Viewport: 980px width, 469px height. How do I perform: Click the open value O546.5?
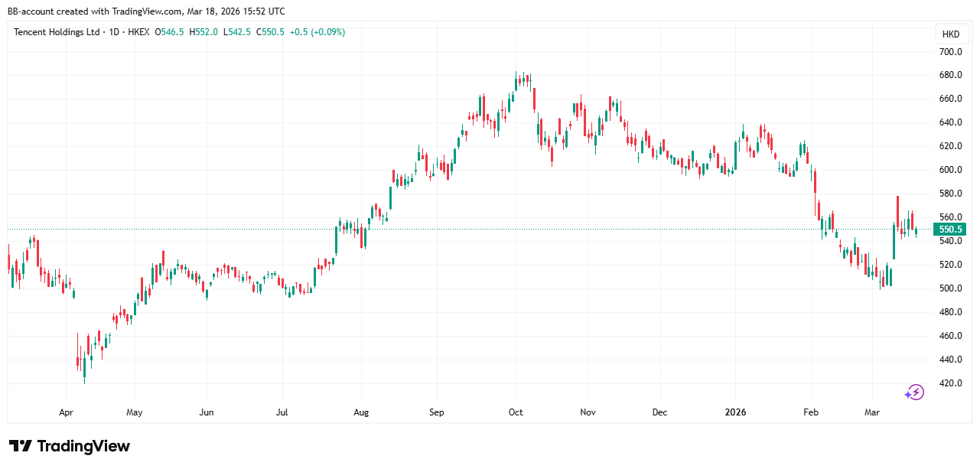pyautogui.click(x=171, y=32)
